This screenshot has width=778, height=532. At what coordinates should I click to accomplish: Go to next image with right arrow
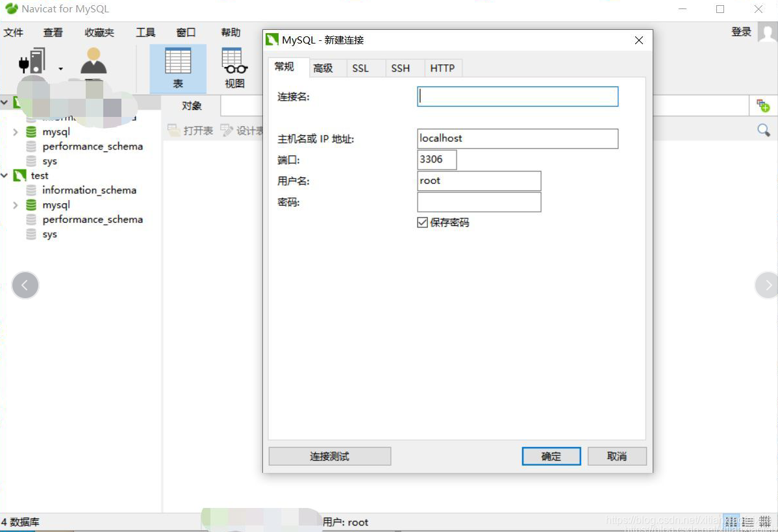tap(767, 285)
